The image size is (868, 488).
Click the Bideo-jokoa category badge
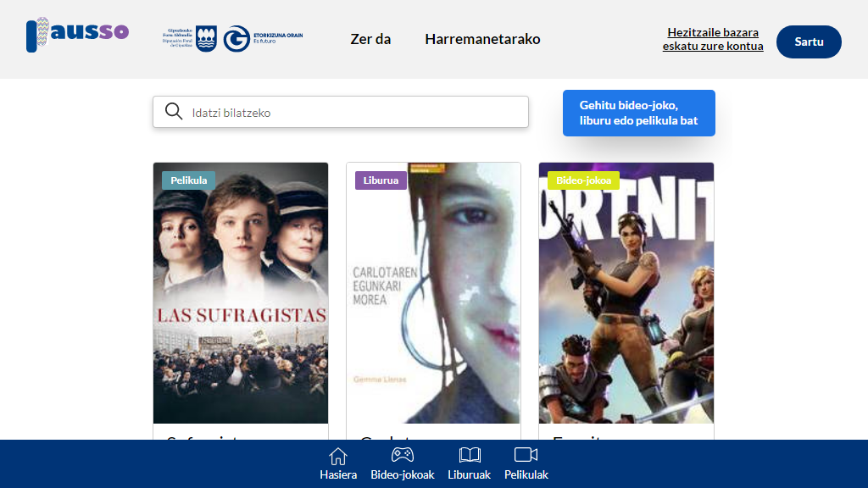click(x=583, y=180)
